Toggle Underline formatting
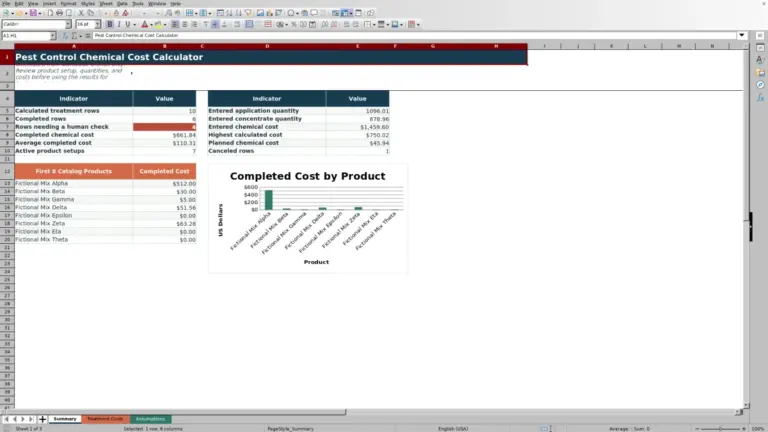This screenshot has width=768, height=432. point(127,24)
